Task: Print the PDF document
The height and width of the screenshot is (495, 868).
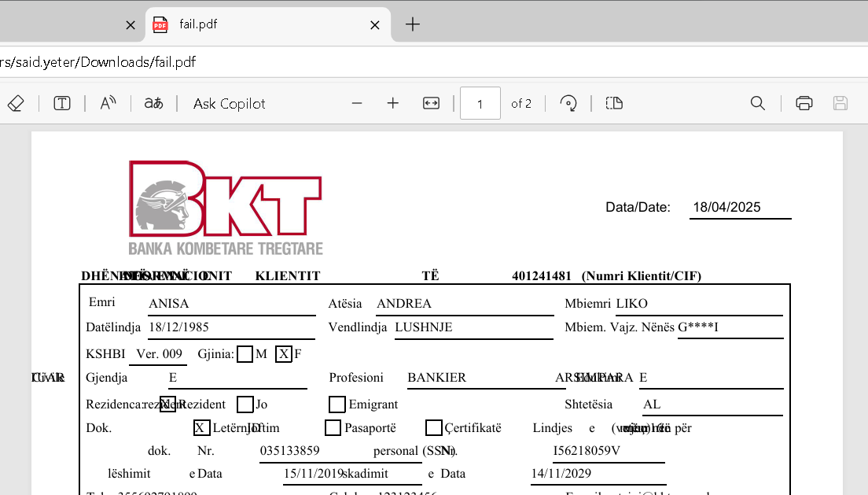Action: pos(804,103)
